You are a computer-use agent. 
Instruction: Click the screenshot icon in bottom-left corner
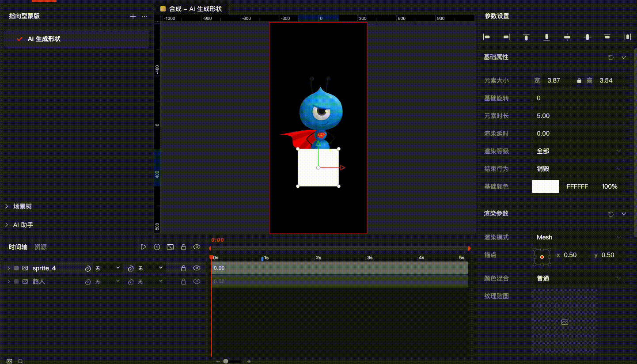(9, 361)
